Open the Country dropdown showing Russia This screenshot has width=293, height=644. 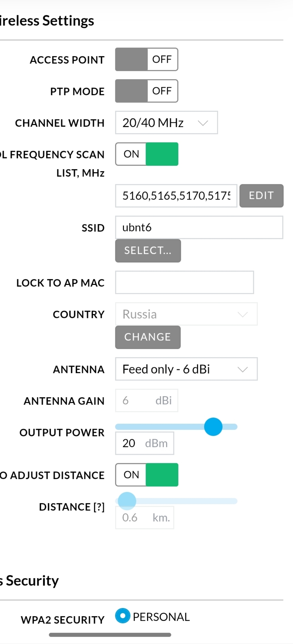point(186,314)
